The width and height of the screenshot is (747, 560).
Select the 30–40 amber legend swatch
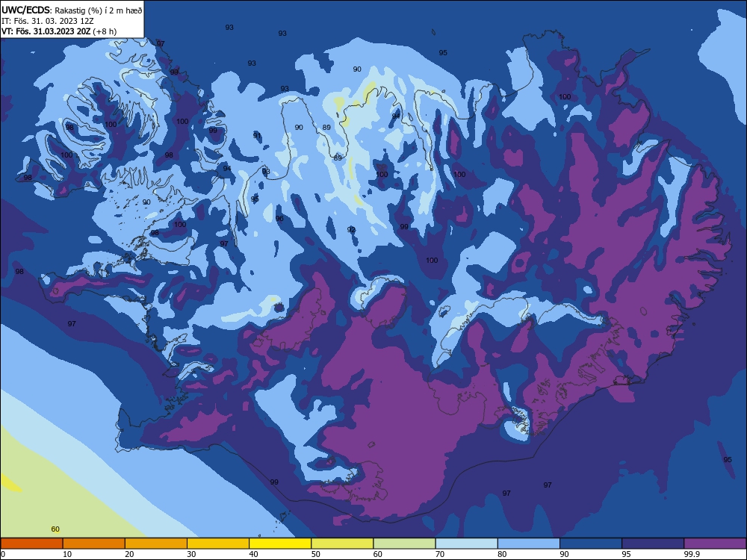(218, 544)
